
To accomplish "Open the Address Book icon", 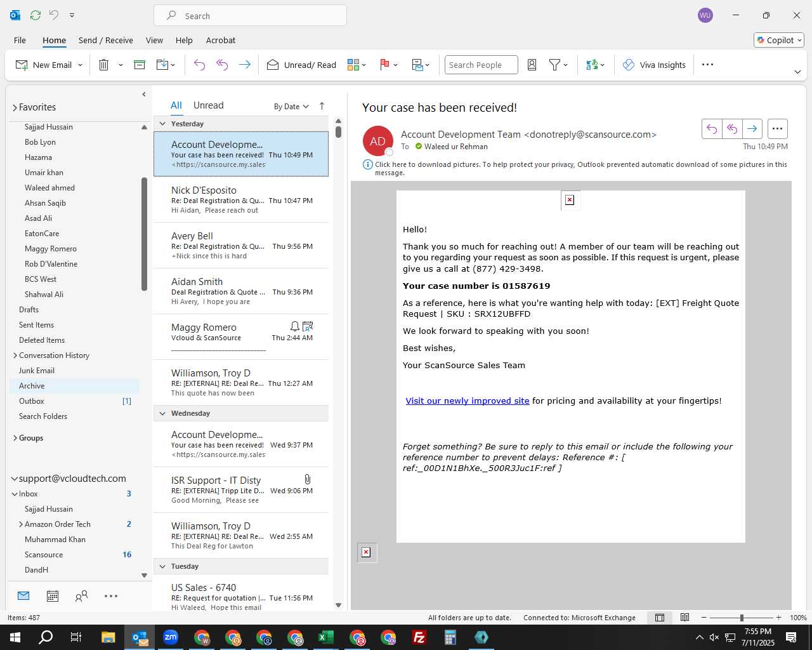I will (x=532, y=65).
